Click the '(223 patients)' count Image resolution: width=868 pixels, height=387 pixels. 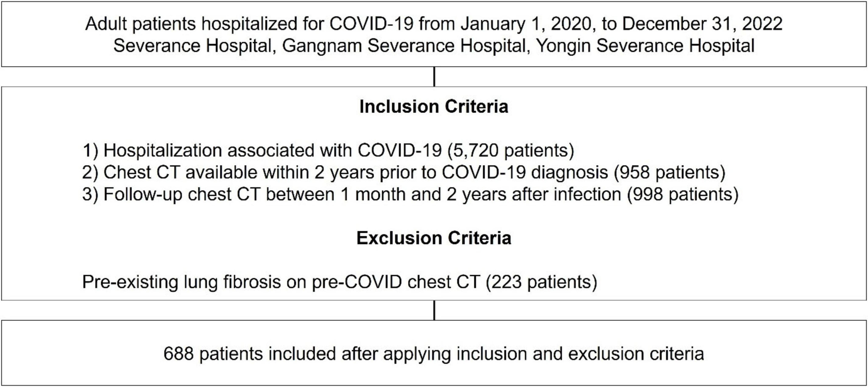click(x=541, y=282)
